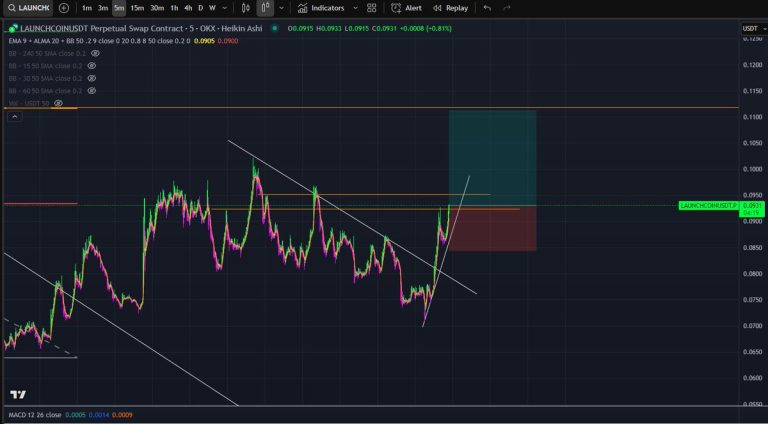Select the 3m timeframe
The image size is (768, 424).
click(x=103, y=8)
